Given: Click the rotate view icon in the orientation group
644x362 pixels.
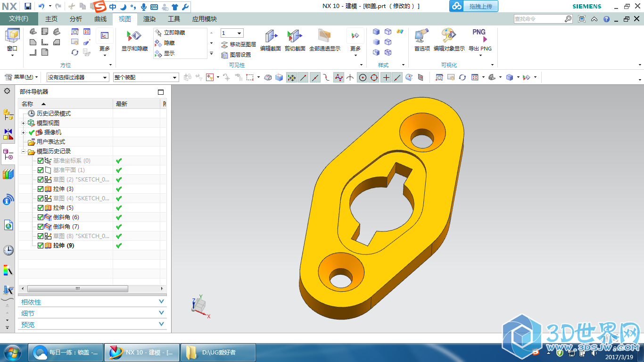Looking at the screenshot, I should (74, 52).
